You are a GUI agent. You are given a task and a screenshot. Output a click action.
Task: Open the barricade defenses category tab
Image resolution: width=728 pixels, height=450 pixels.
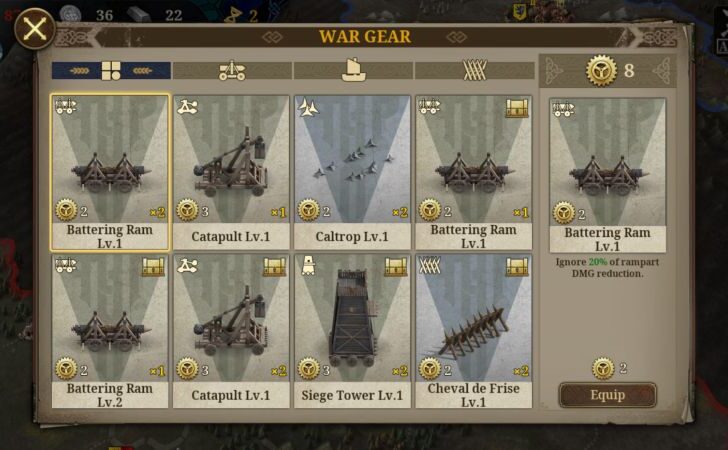coord(474,71)
